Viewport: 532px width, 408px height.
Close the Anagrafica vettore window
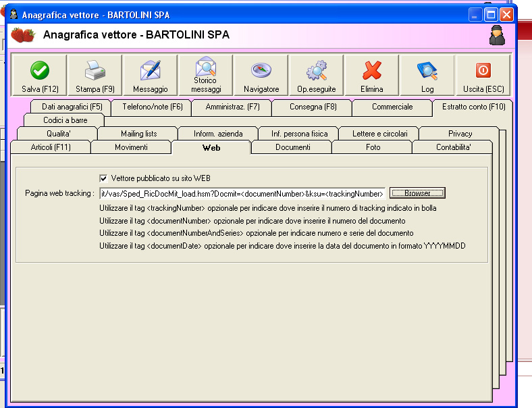[x=506, y=15]
